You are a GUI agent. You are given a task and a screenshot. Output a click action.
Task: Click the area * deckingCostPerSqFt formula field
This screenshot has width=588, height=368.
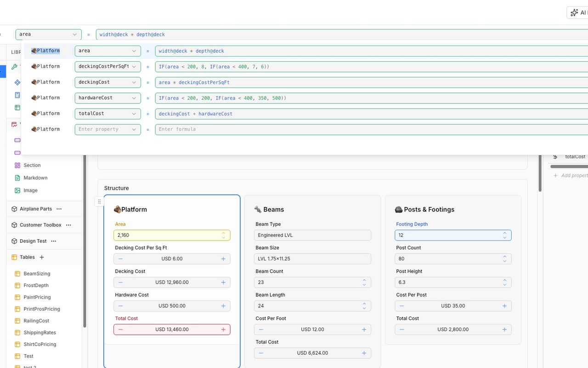(371, 82)
